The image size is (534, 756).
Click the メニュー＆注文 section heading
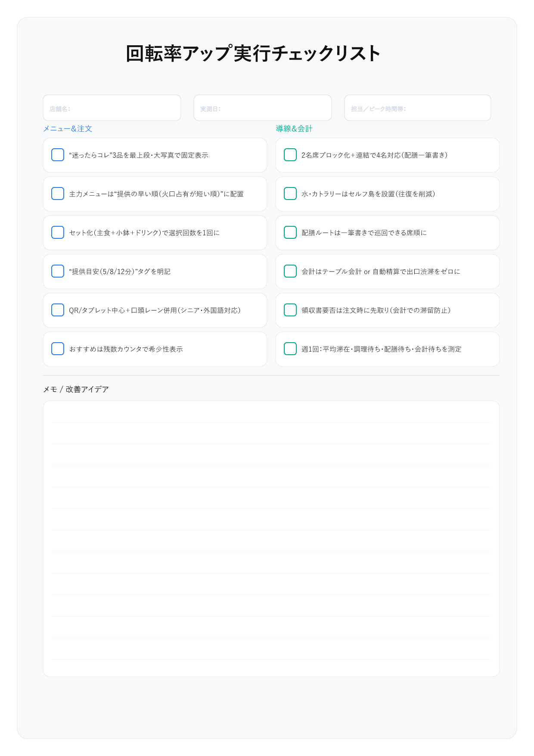(x=68, y=128)
